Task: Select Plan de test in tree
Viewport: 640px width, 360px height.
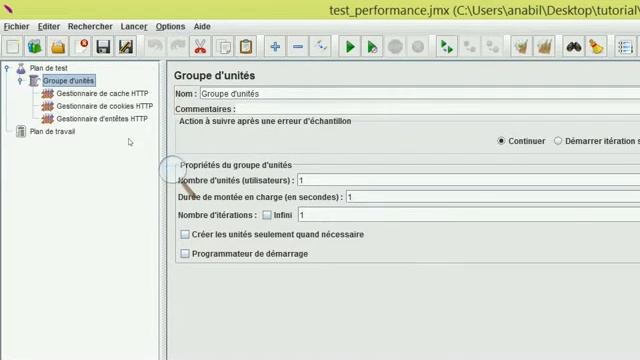Action: tap(49, 68)
